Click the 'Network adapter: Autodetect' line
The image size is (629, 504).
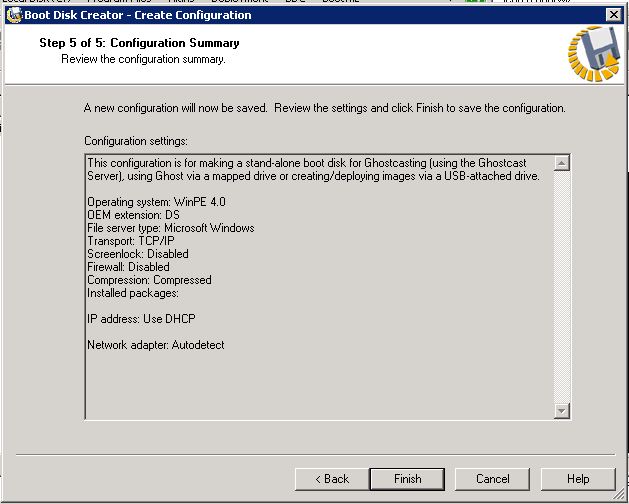pyautogui.click(x=156, y=345)
